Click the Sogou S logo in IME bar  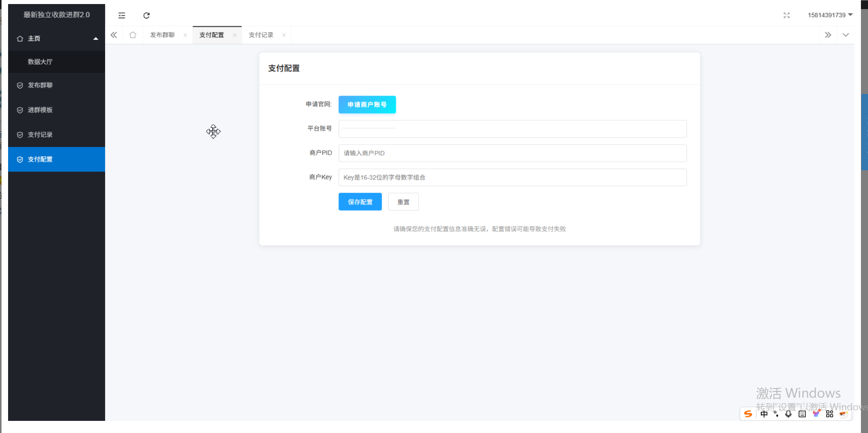(748, 414)
